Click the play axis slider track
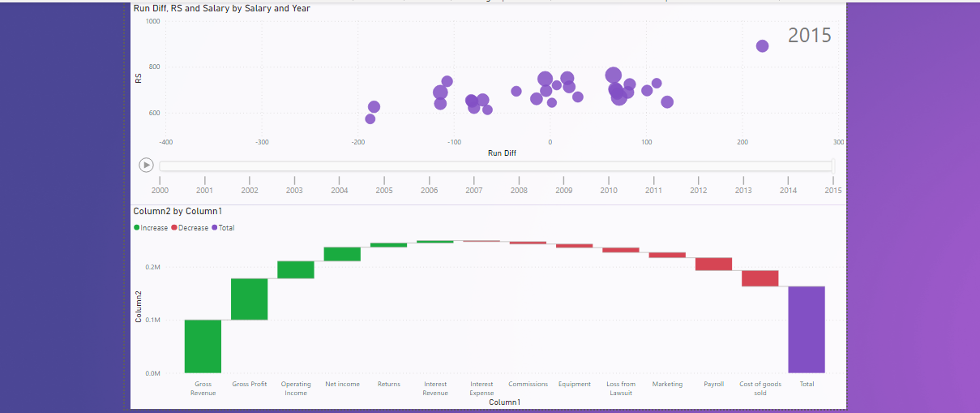This screenshot has height=413, width=980. tap(495, 166)
